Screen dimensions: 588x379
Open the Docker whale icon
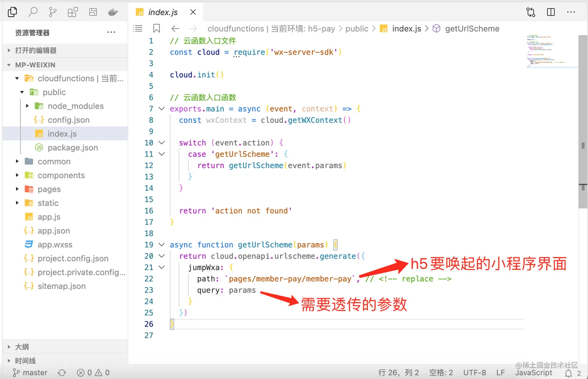click(113, 12)
